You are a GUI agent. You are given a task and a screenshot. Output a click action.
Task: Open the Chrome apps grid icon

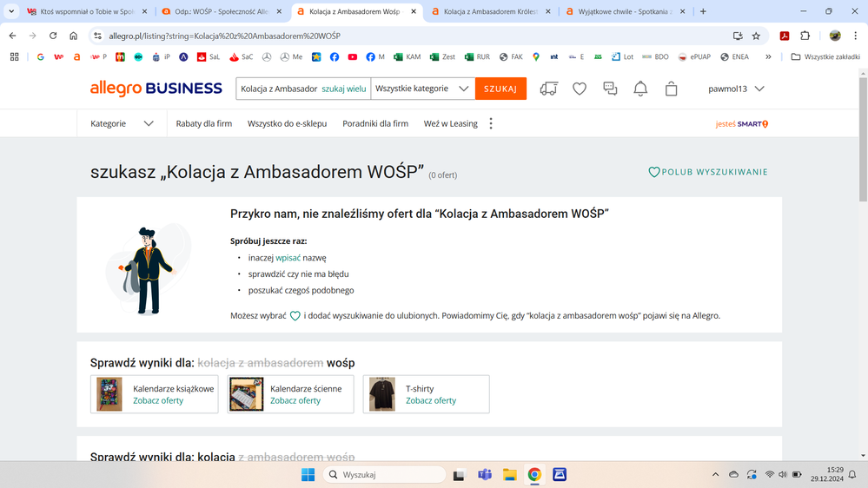point(15,56)
